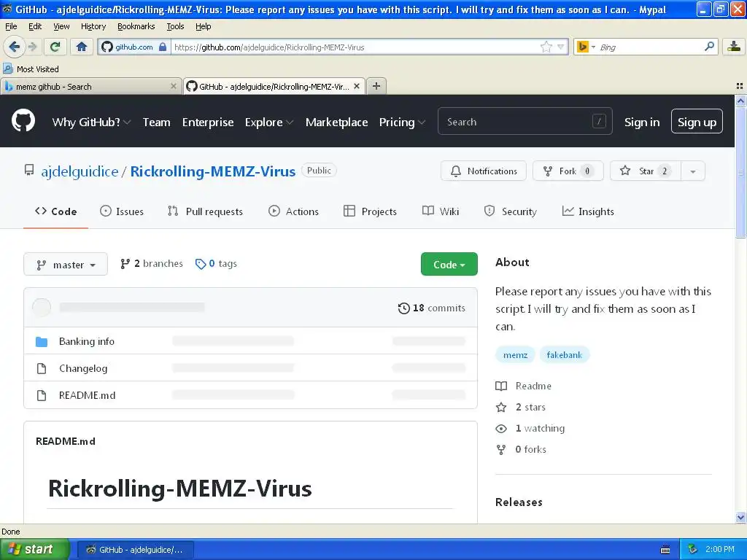Click the vertical scrollbar down arrow
Viewport: 747px width, 560px height.
click(740, 517)
